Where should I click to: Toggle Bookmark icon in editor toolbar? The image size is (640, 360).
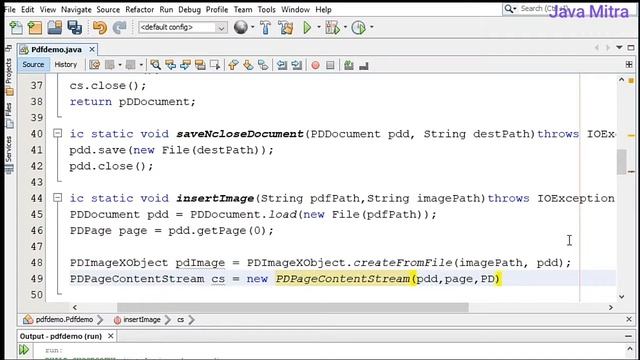pos(263,65)
